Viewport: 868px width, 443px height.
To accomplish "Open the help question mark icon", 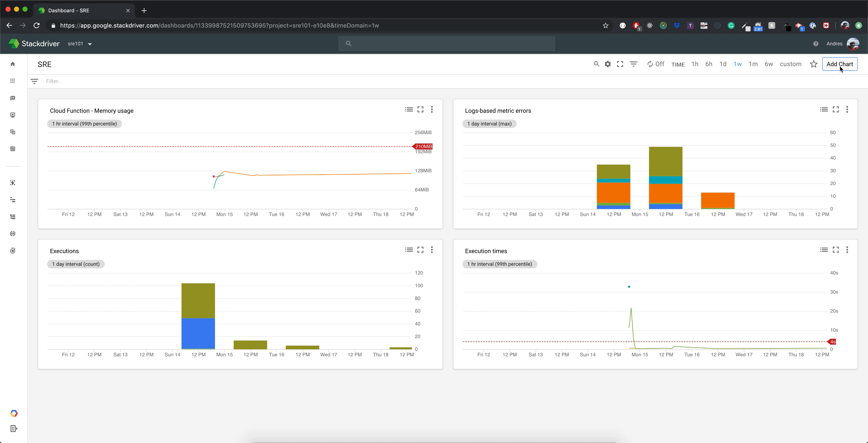I will (x=816, y=44).
